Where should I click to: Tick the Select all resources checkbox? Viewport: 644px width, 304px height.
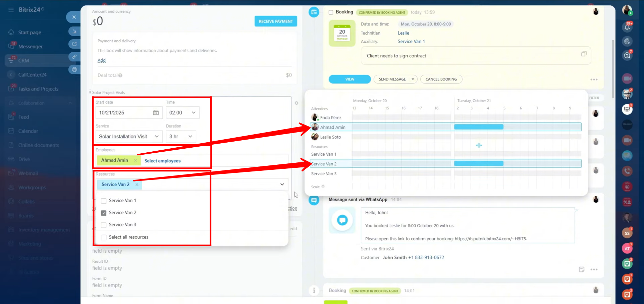point(104,237)
